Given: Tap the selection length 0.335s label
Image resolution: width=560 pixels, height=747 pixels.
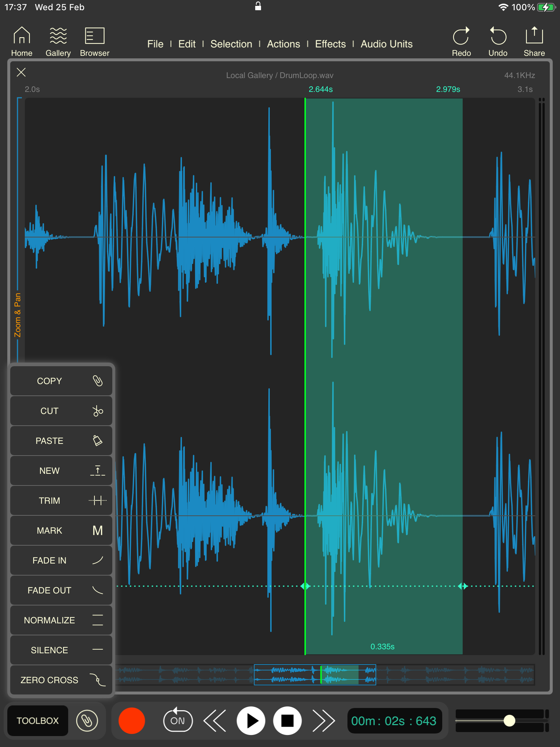Looking at the screenshot, I should (382, 647).
